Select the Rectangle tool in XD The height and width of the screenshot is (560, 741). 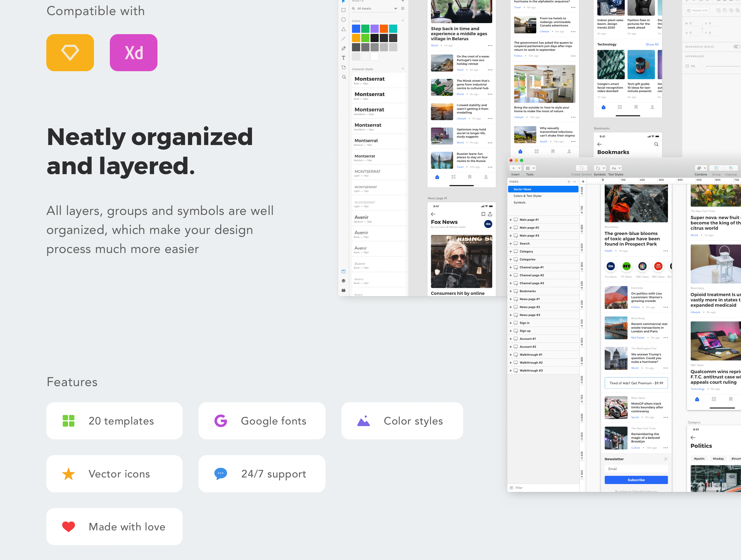pos(343,10)
